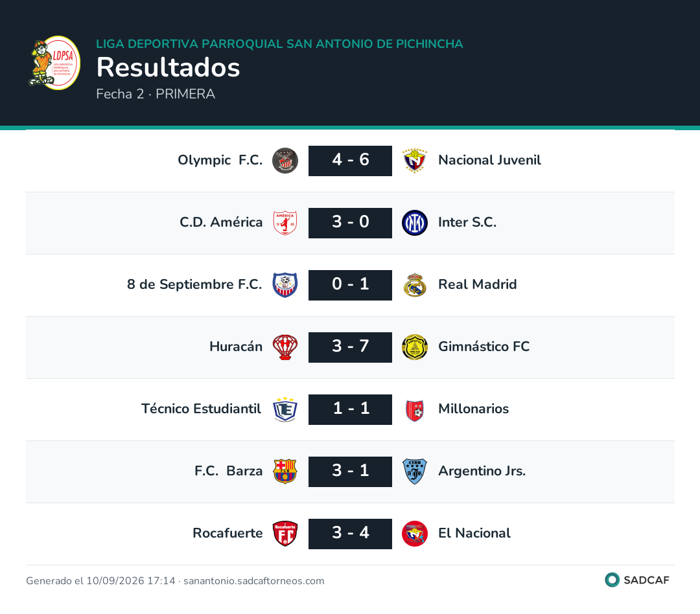
Task: Open the 4 - 6 score box
Action: point(351,161)
